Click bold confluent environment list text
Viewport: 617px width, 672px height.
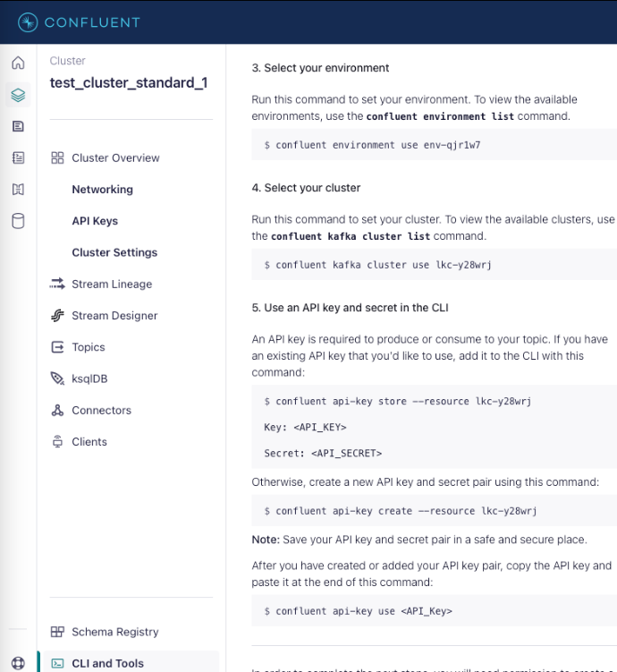pos(440,116)
